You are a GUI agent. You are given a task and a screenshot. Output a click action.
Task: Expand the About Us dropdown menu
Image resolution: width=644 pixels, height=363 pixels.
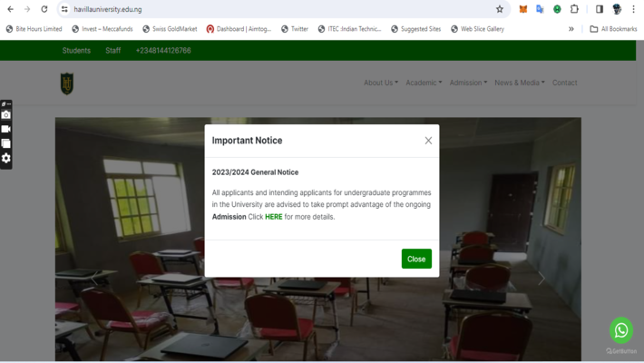pyautogui.click(x=380, y=83)
